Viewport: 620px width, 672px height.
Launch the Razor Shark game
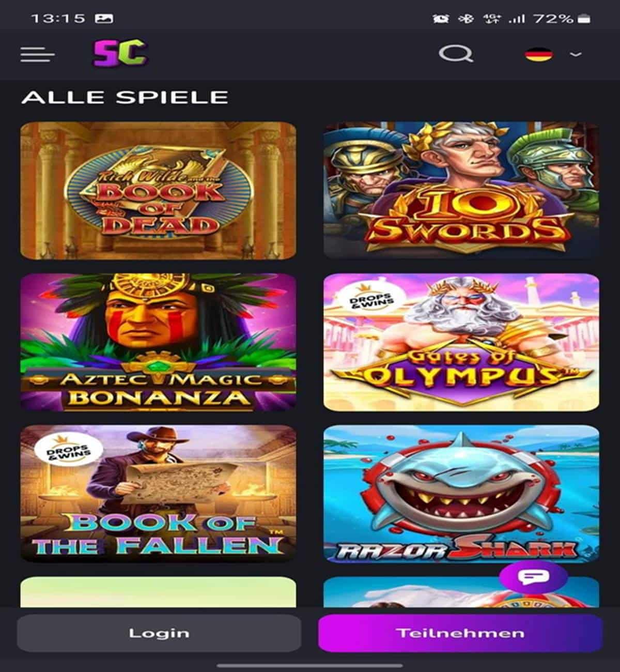pos(461,494)
